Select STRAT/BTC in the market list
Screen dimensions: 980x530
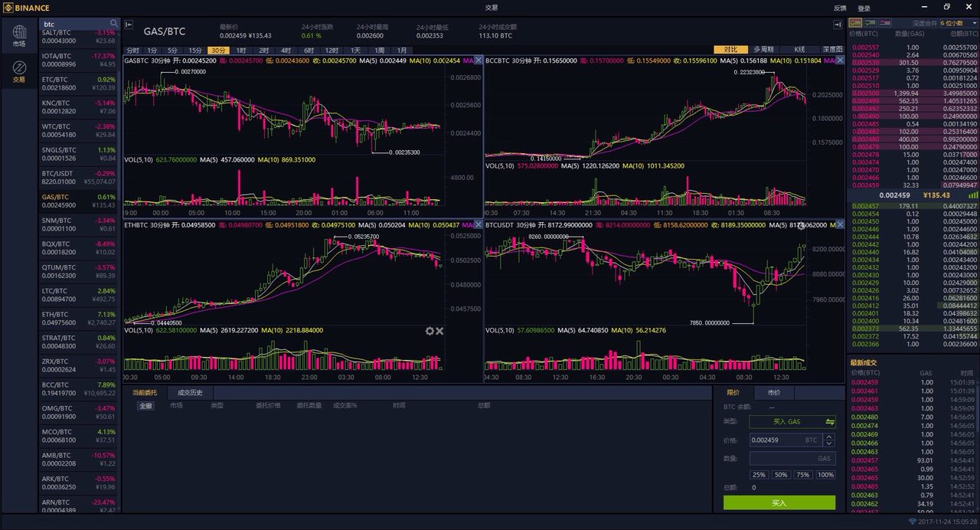point(79,342)
